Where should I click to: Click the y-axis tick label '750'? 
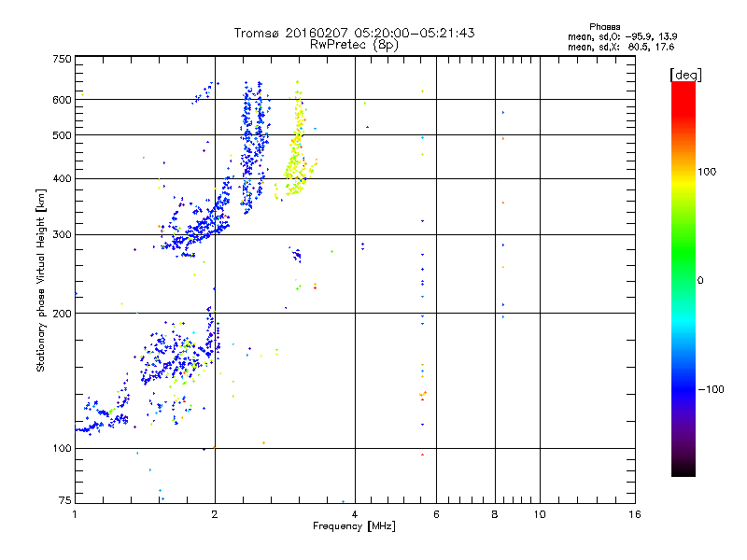point(62,59)
